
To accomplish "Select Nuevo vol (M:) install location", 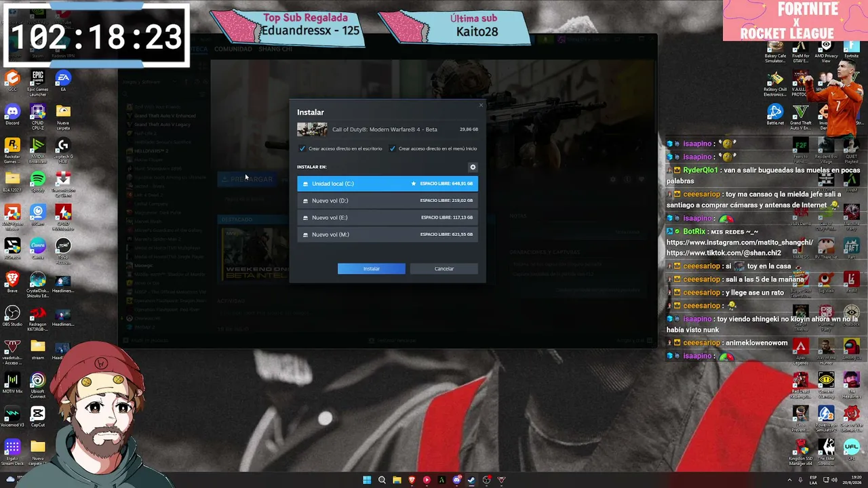I will (x=387, y=235).
